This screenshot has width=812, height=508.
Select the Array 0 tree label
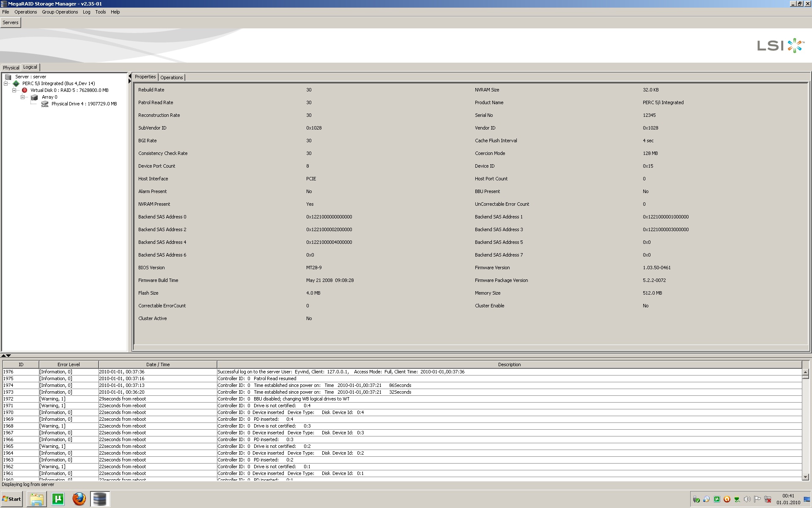coord(49,97)
